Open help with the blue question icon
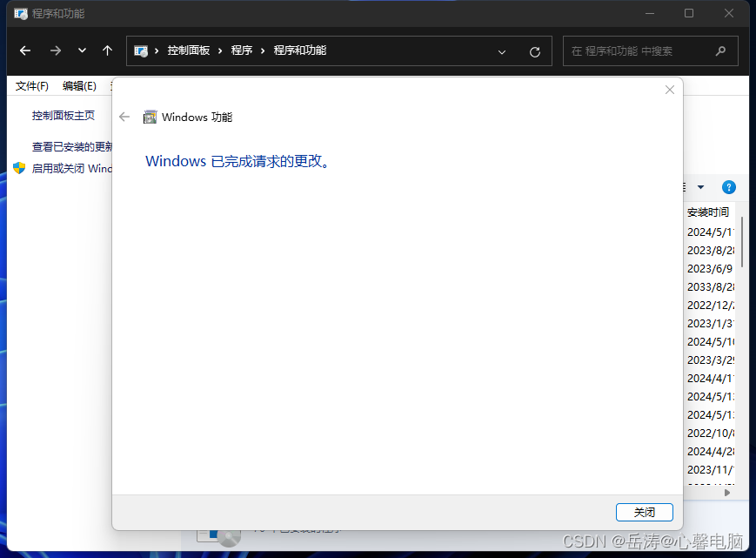This screenshot has height=558, width=756. pos(728,187)
